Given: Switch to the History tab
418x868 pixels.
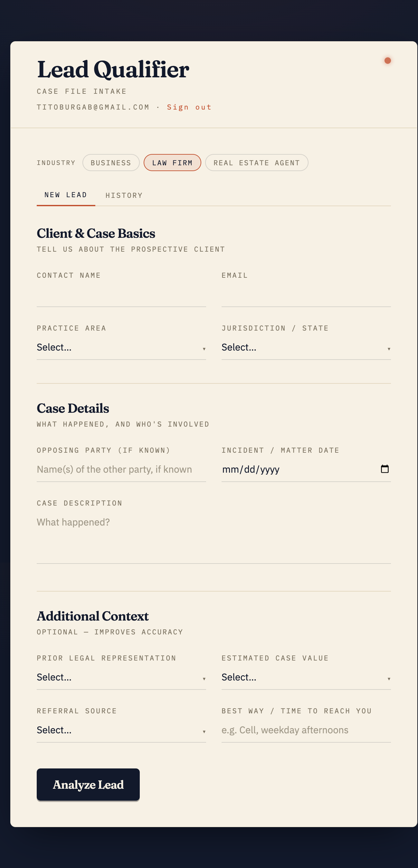Looking at the screenshot, I should (124, 196).
